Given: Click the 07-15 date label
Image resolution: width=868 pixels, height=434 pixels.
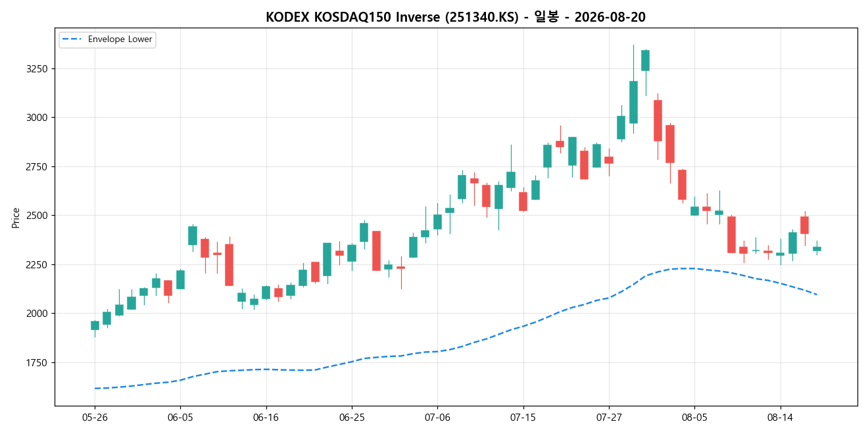Looking at the screenshot, I should click(523, 417).
